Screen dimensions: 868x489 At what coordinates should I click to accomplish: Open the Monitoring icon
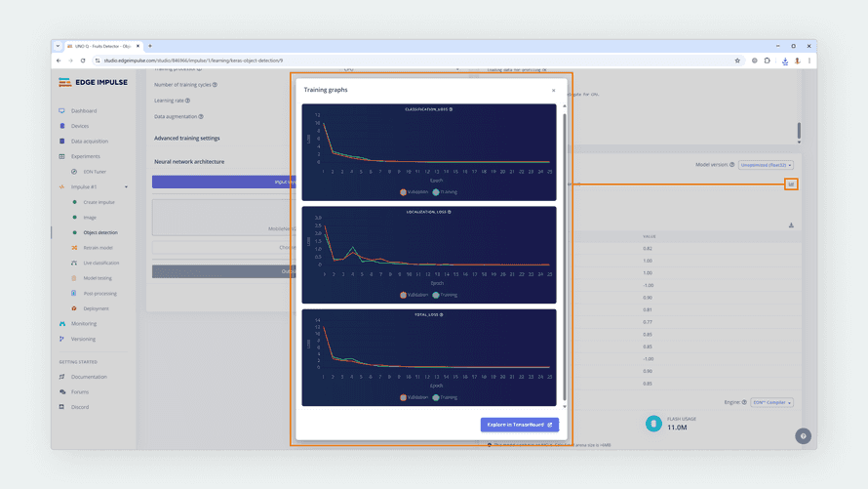point(62,323)
